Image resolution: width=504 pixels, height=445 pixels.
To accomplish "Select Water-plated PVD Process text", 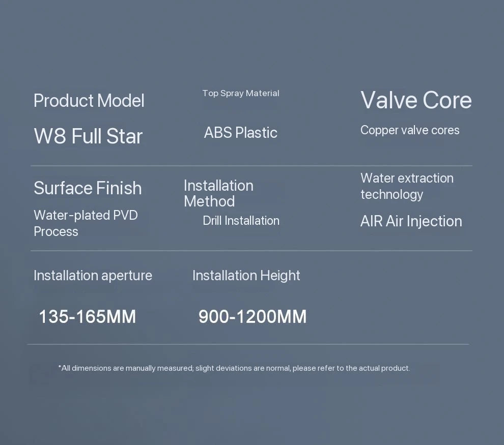I will pyautogui.click(x=86, y=223).
